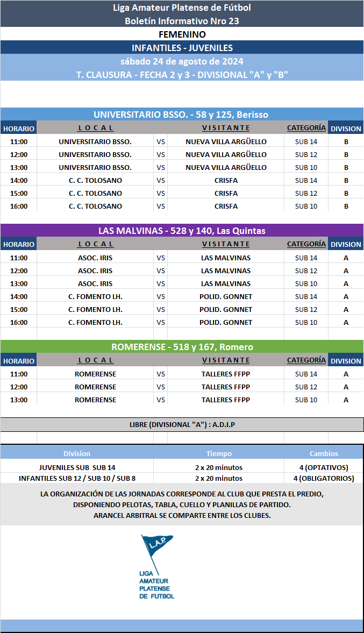Image resolution: width=364 pixels, height=633 pixels.
Task: Click the date 'sábado 24 de agosto de 2024'
Action: click(182, 61)
